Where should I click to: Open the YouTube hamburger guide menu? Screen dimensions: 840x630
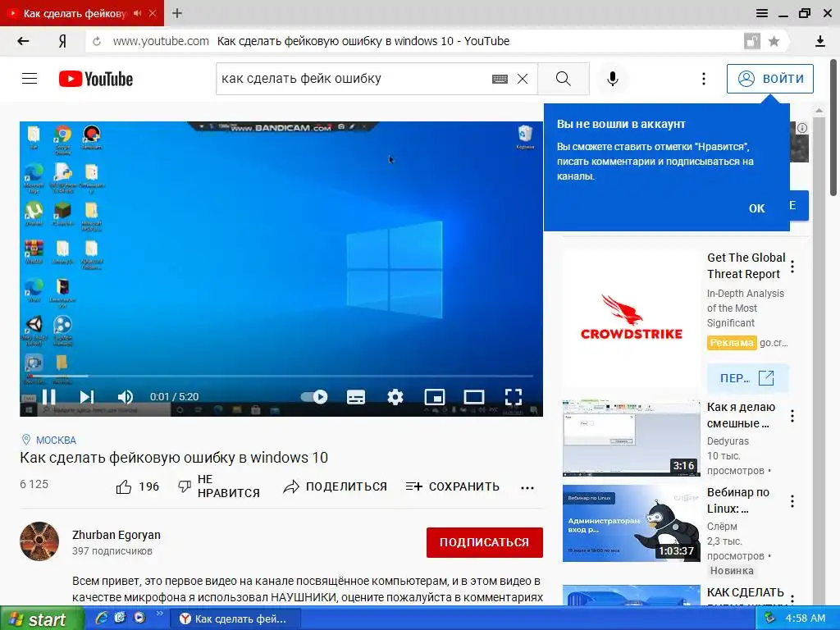pos(30,79)
